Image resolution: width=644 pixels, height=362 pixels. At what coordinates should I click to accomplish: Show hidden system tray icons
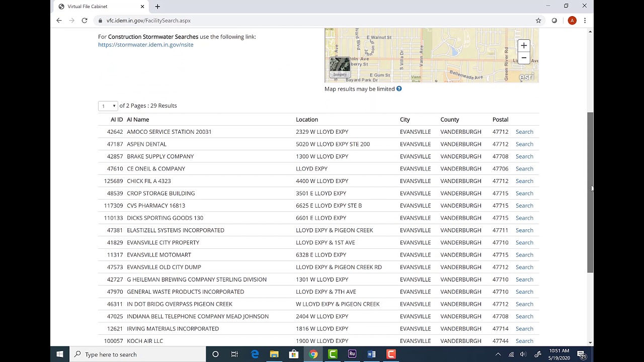click(x=498, y=354)
